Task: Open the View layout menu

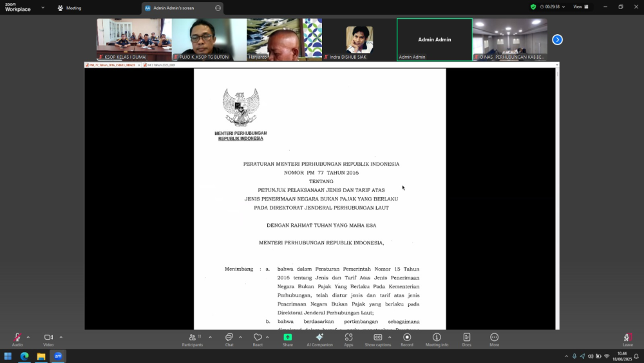Action: coord(581,6)
